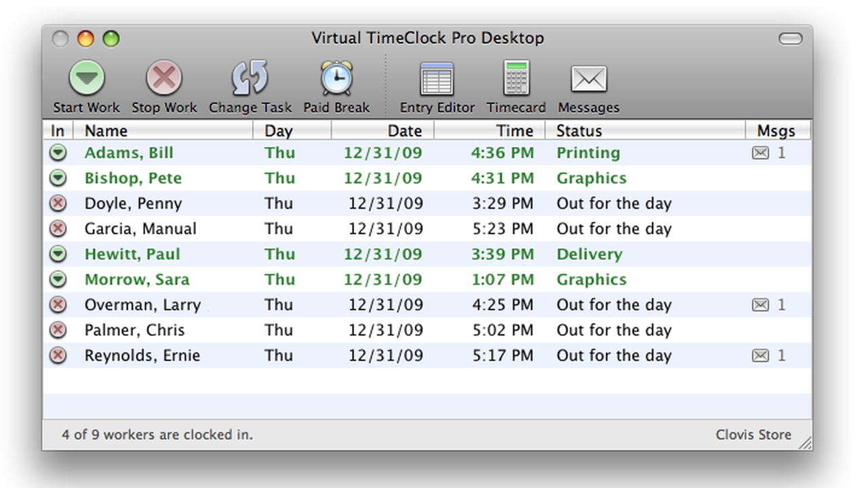Toggle toolbar with title bar pill button

click(790, 39)
